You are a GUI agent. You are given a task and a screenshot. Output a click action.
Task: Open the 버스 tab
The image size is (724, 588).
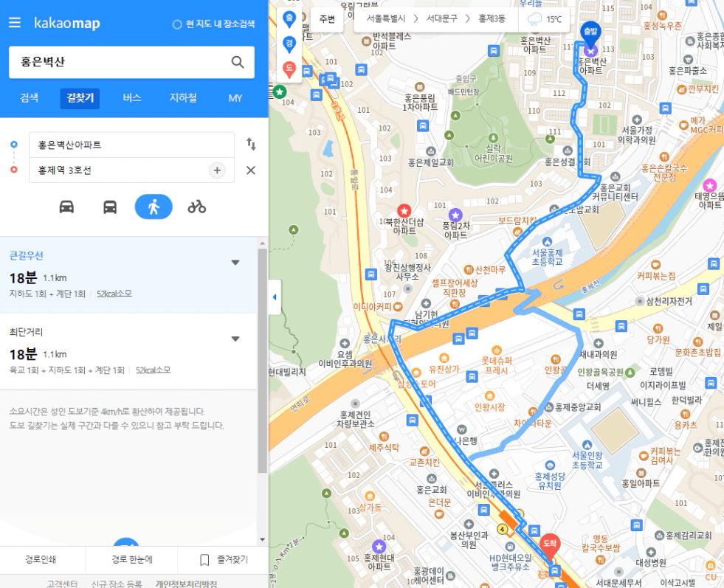pos(131,98)
